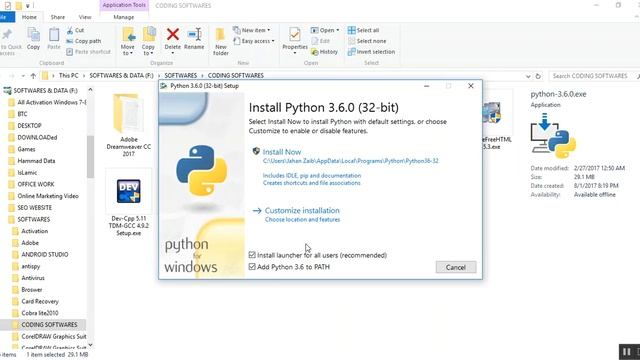This screenshot has width=640, height=360.
Task: Select Antivirus folder in tree
Action: pos(33,278)
